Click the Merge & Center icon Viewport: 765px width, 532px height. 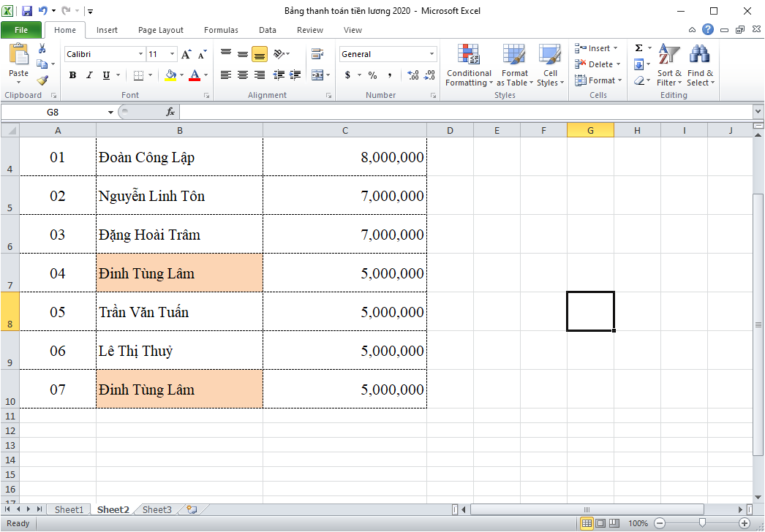pos(317,75)
